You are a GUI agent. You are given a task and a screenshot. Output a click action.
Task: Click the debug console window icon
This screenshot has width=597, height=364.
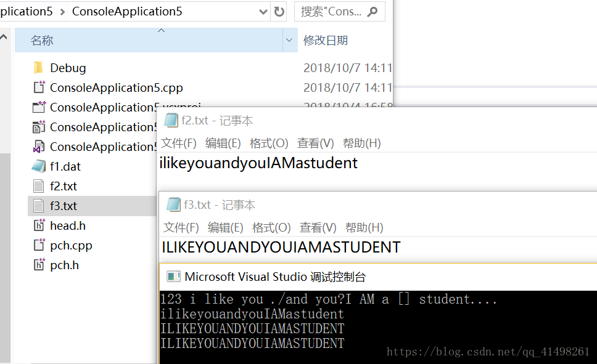[x=174, y=277]
